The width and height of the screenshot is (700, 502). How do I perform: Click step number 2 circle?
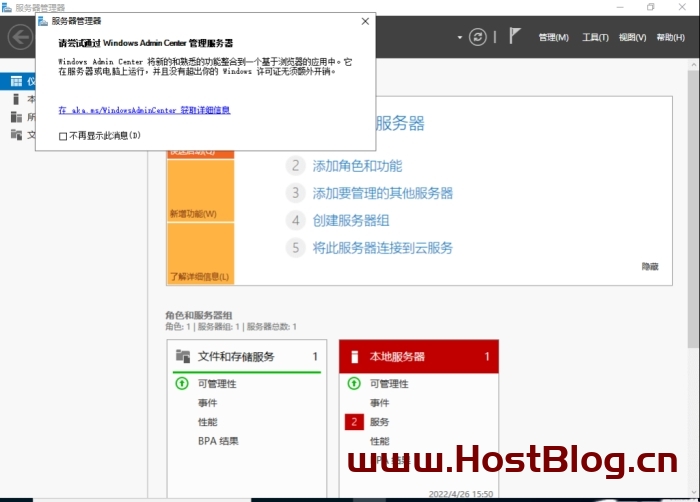(x=296, y=166)
